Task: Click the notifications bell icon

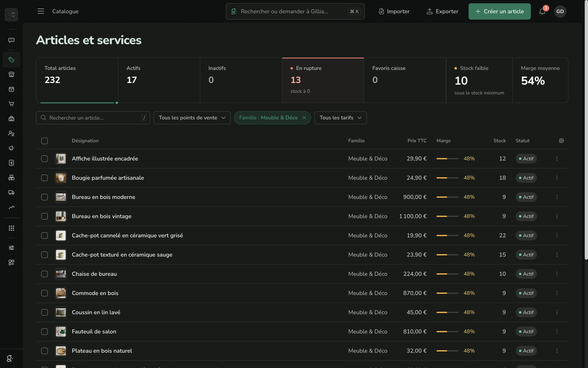Action: coord(542,11)
